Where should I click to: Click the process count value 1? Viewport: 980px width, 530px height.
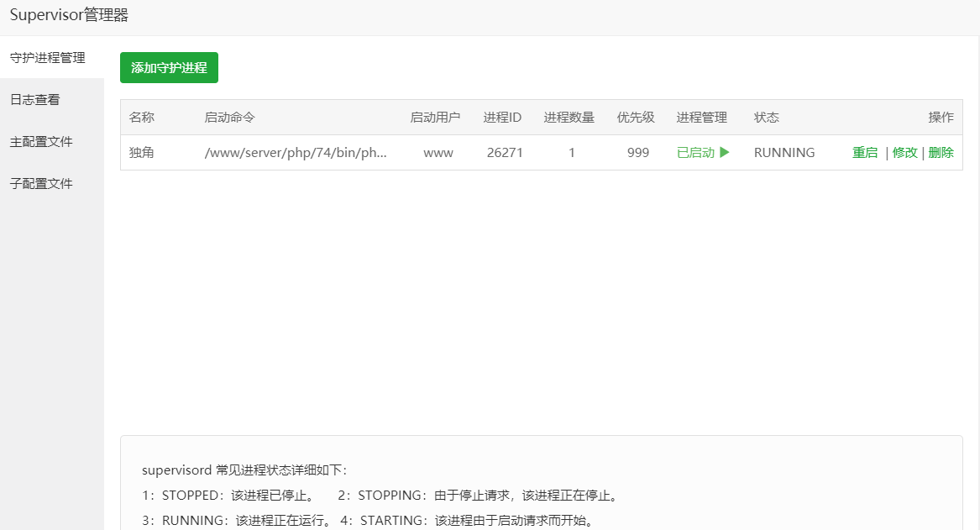click(571, 153)
